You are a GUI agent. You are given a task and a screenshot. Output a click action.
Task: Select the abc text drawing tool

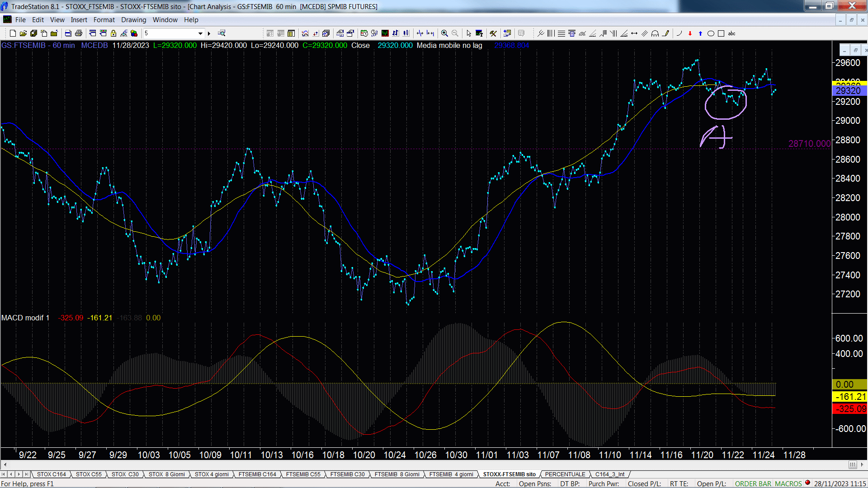[x=731, y=33]
